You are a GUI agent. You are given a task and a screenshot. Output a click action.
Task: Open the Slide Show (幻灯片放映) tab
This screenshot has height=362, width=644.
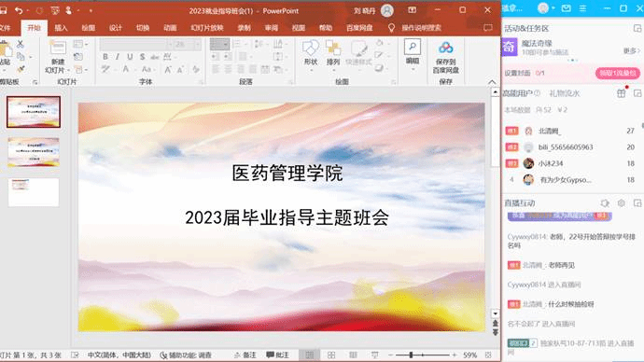coord(207,27)
